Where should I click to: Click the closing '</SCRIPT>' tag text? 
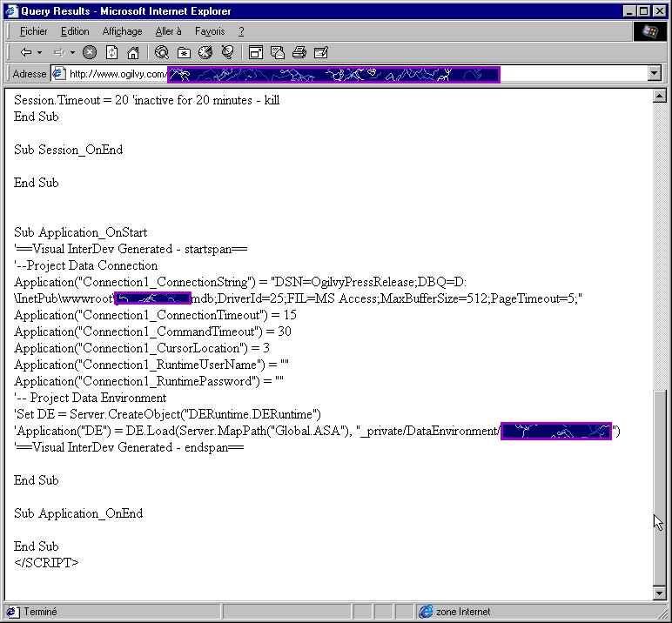(x=46, y=563)
